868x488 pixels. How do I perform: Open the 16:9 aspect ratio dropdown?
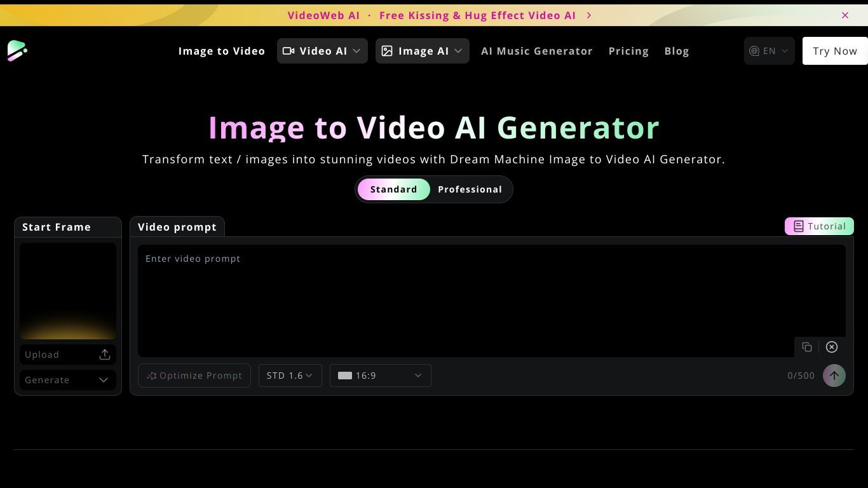(x=381, y=376)
